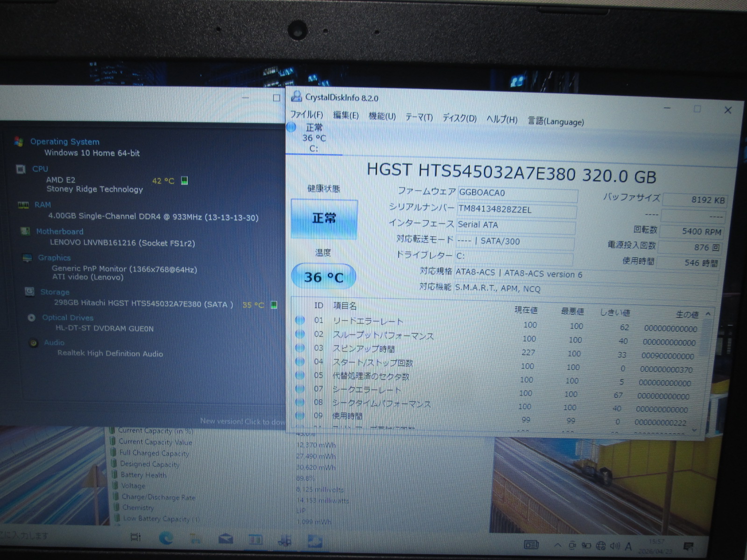Click the 正常 health status button
This screenshot has height=560, width=747.
pyautogui.click(x=324, y=218)
